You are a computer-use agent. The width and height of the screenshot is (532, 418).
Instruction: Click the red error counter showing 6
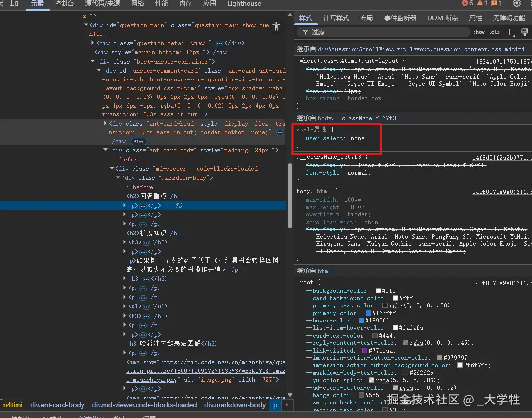pyautogui.click(x=465, y=4)
